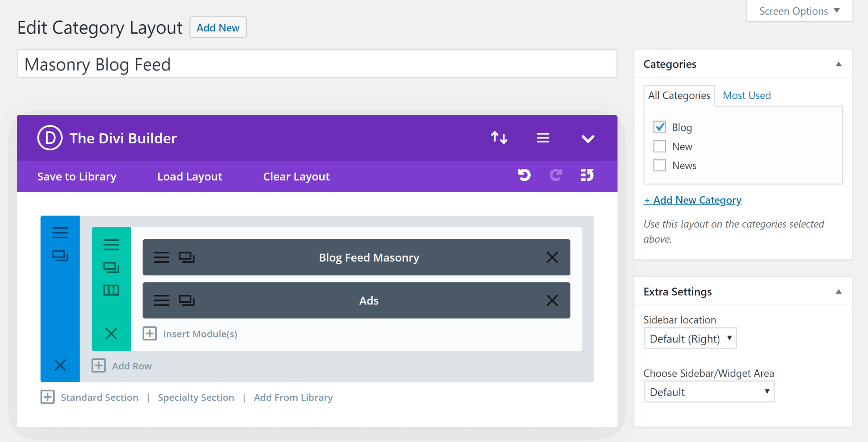This screenshot has height=442, width=868.
Task: Toggle the Blog category checkbox
Action: pyautogui.click(x=660, y=127)
